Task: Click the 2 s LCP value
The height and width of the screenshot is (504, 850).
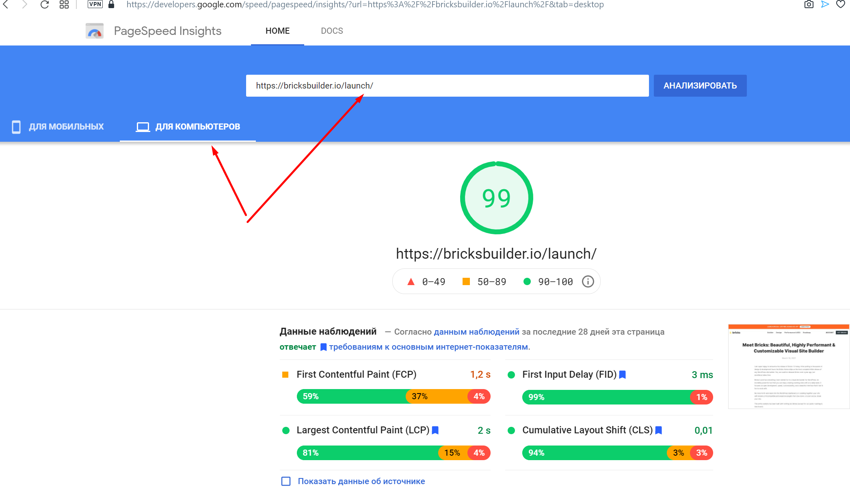Action: coord(484,430)
